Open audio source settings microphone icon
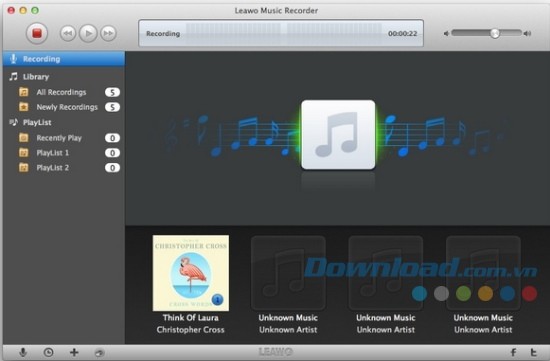The width and height of the screenshot is (550, 361). 23,352
